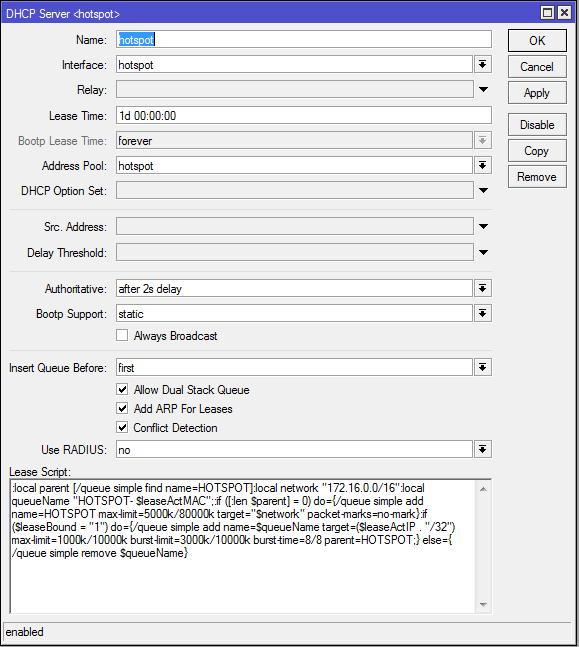Toggle the Conflict Detection checkbox
This screenshot has width=579, height=647.
[122, 427]
